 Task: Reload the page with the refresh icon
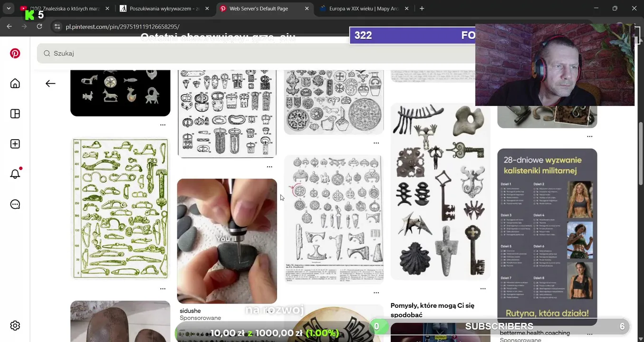point(39,27)
